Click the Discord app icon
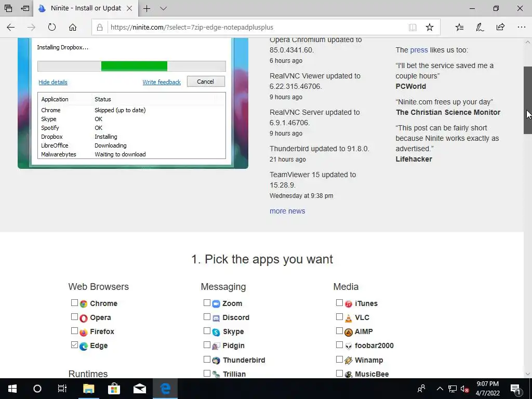This screenshot has height=399, width=532. point(216,318)
